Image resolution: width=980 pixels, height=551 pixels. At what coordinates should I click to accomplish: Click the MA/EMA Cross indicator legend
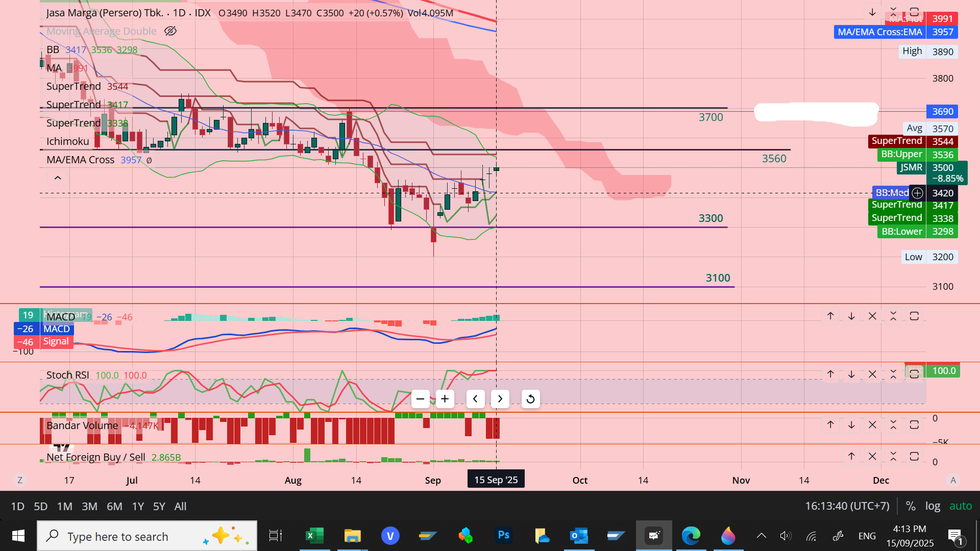pyautogui.click(x=80, y=160)
